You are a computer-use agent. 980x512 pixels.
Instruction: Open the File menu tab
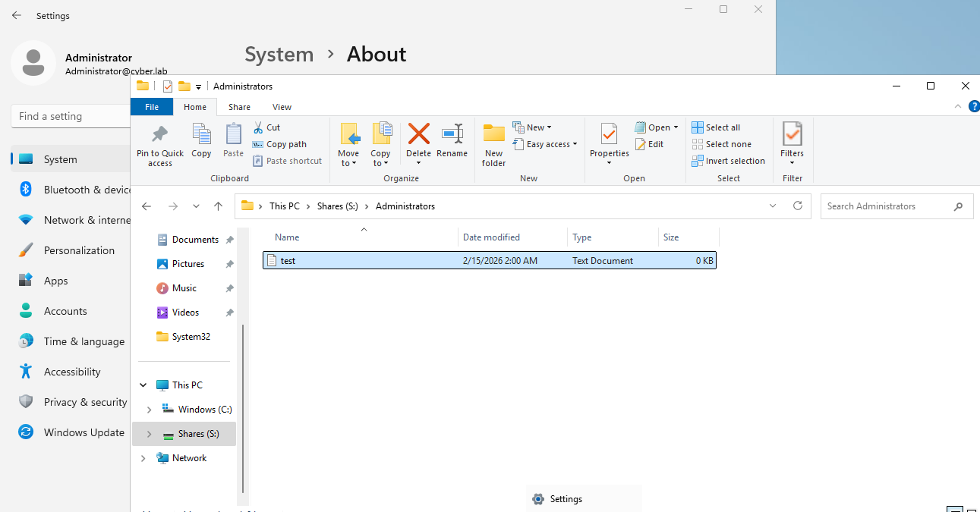click(152, 107)
